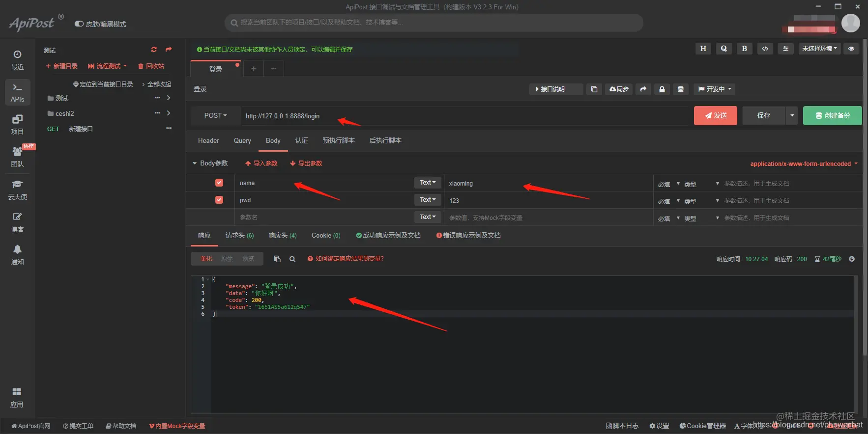Image resolution: width=868 pixels, height=434 pixels.
Task: Switch response view to 预览
Action: pos(248,259)
